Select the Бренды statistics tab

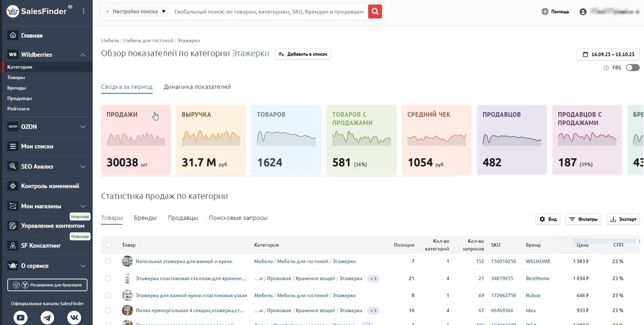[x=145, y=218]
